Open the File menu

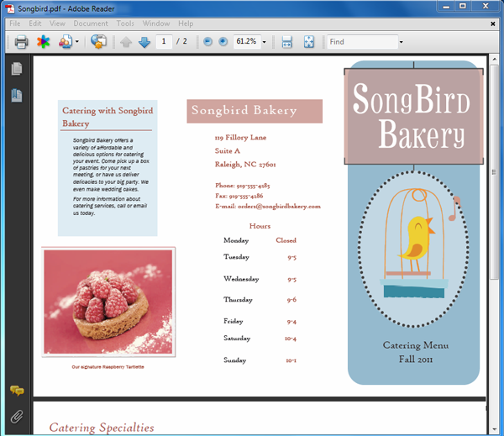[x=15, y=24]
